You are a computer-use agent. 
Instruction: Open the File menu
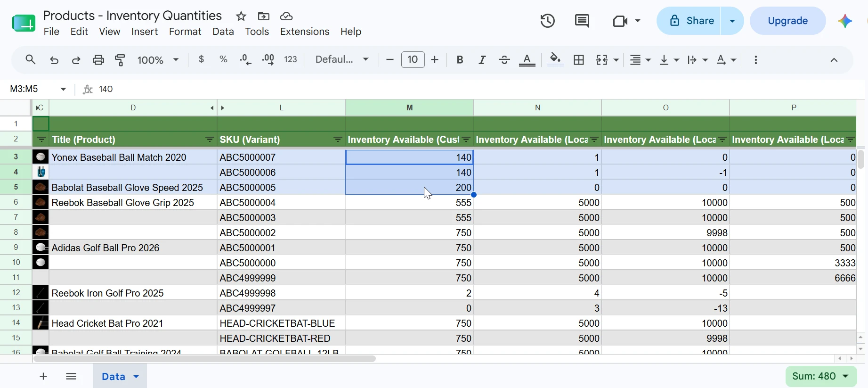tap(51, 32)
